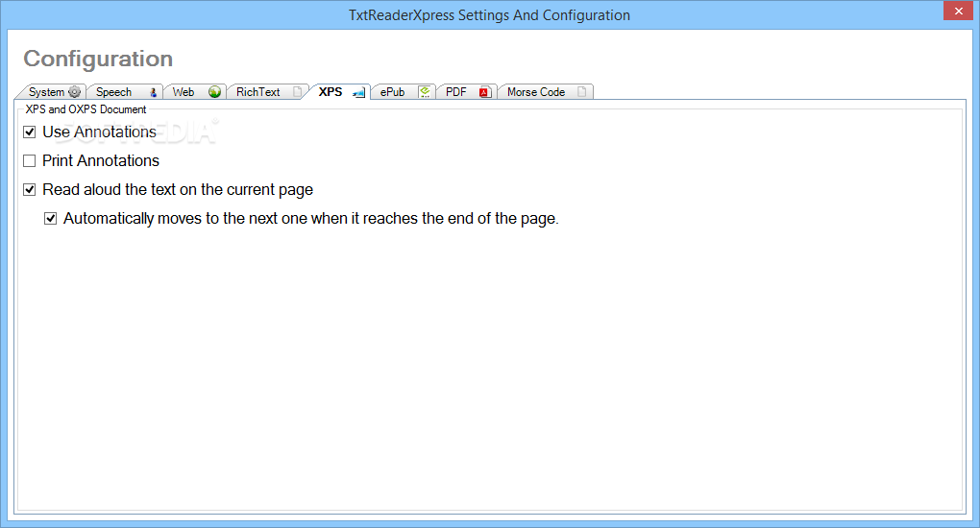
Task: Open the PDF tab
Action: click(466, 92)
